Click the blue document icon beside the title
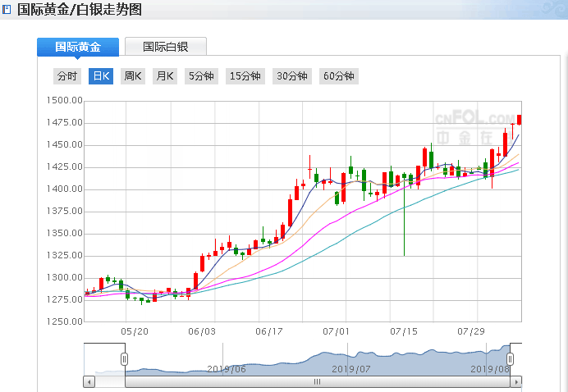568x392 pixels. [x=7, y=9]
